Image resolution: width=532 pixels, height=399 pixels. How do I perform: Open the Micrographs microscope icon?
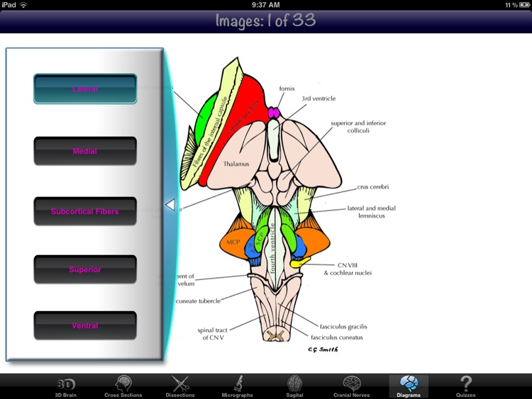pyautogui.click(x=238, y=383)
